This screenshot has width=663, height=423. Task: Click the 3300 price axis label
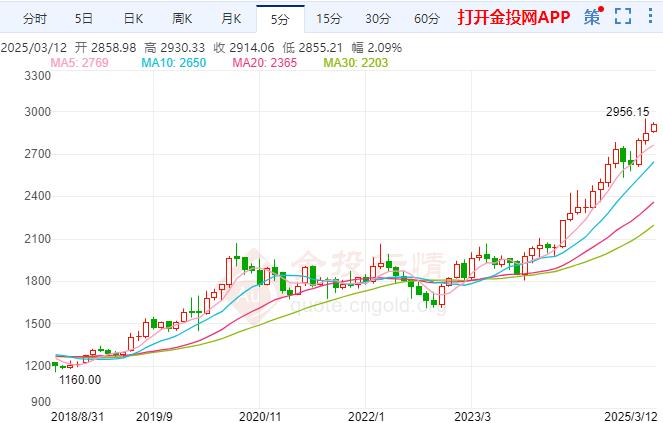click(x=38, y=76)
